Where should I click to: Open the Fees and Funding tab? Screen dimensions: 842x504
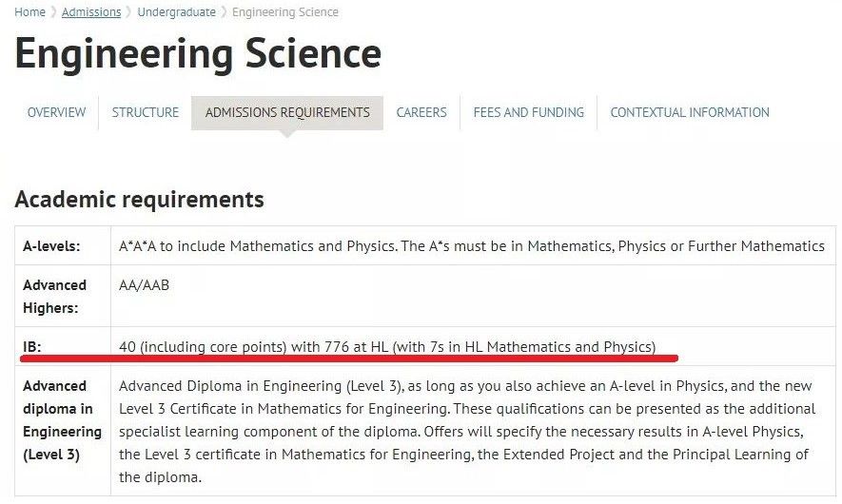pos(528,112)
